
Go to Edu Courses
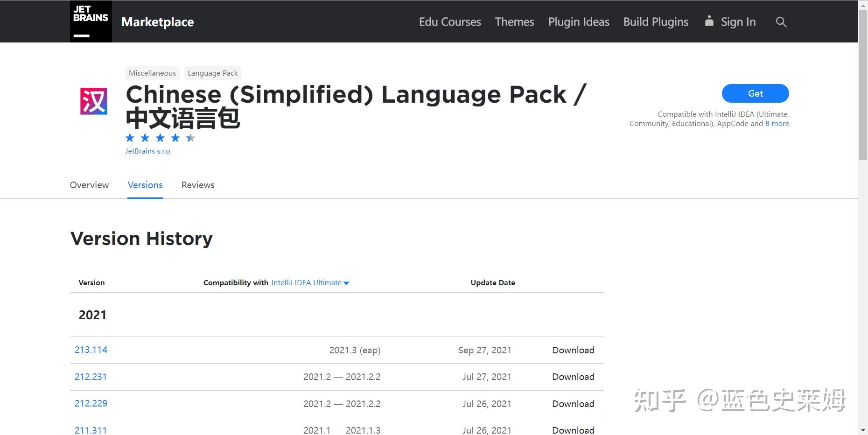click(450, 22)
